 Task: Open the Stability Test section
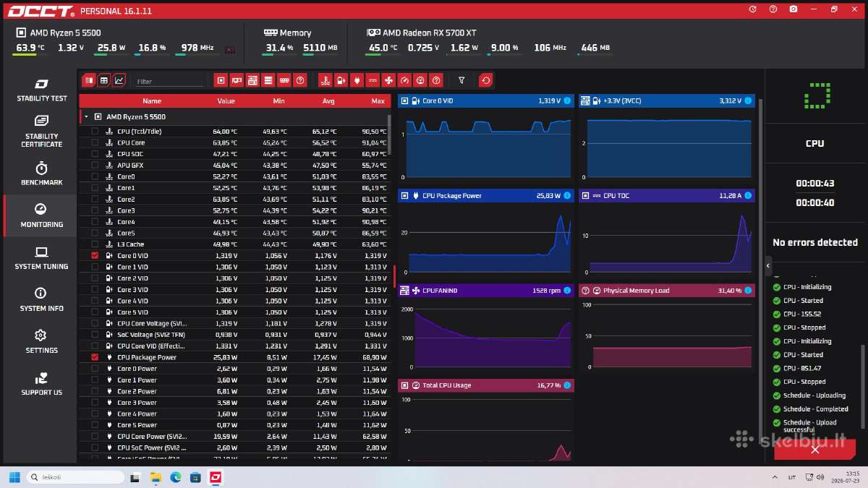click(x=41, y=90)
